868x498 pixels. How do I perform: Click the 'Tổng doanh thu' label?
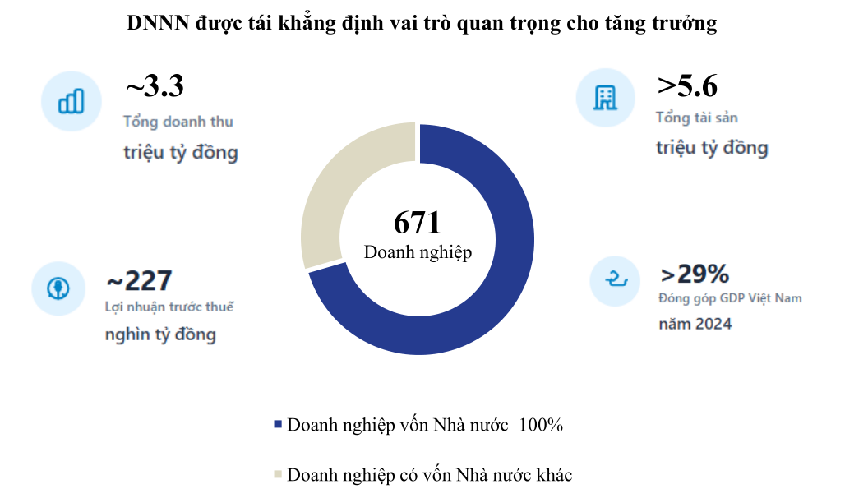pos(178,122)
